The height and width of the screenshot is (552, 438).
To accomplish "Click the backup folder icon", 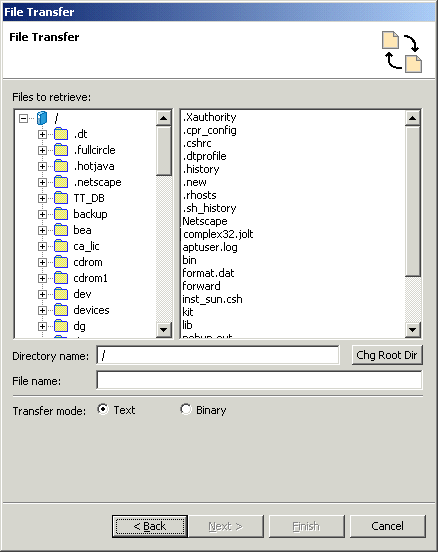I will click(x=61, y=214).
